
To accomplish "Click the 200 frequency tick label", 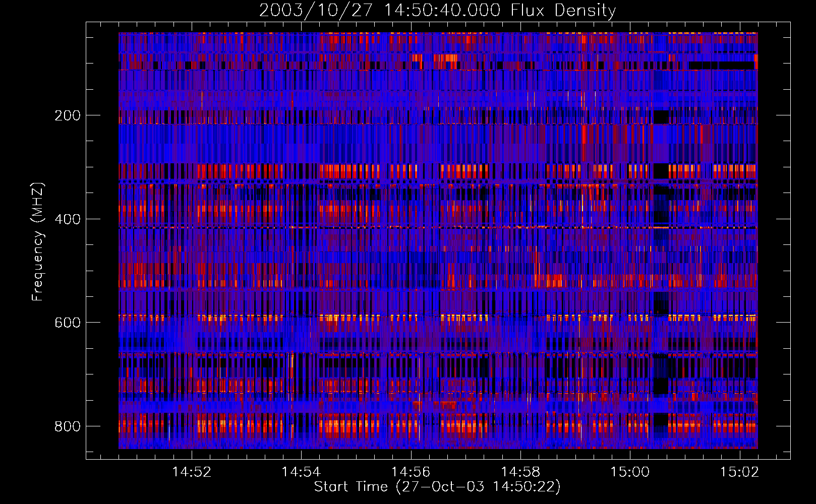I will [x=68, y=115].
